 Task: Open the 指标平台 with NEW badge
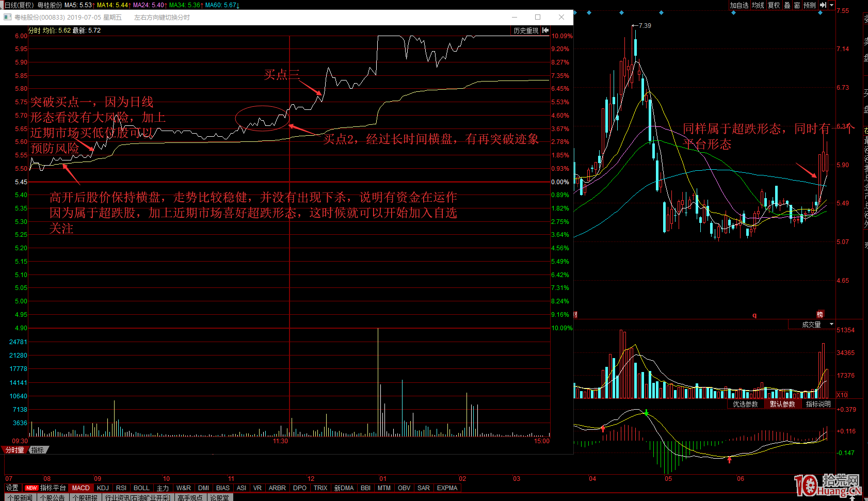[x=46, y=488]
